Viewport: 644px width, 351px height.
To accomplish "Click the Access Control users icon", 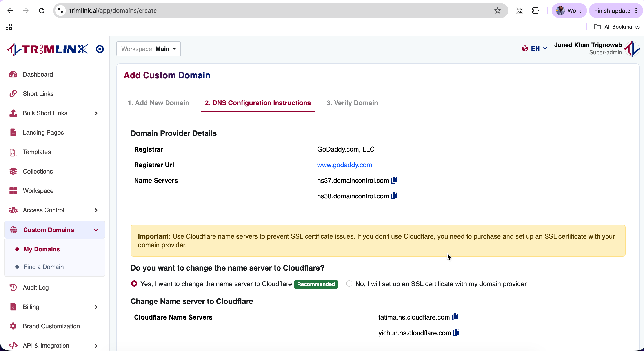I will point(13,210).
